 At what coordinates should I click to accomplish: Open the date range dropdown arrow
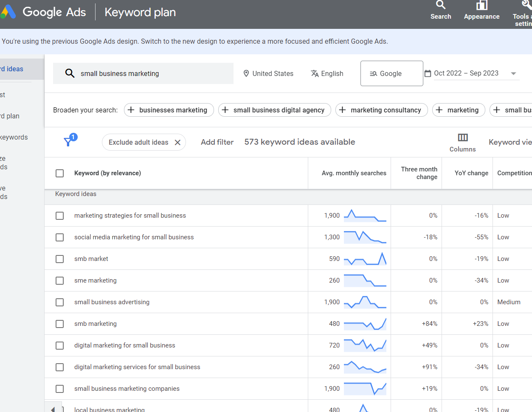point(513,73)
